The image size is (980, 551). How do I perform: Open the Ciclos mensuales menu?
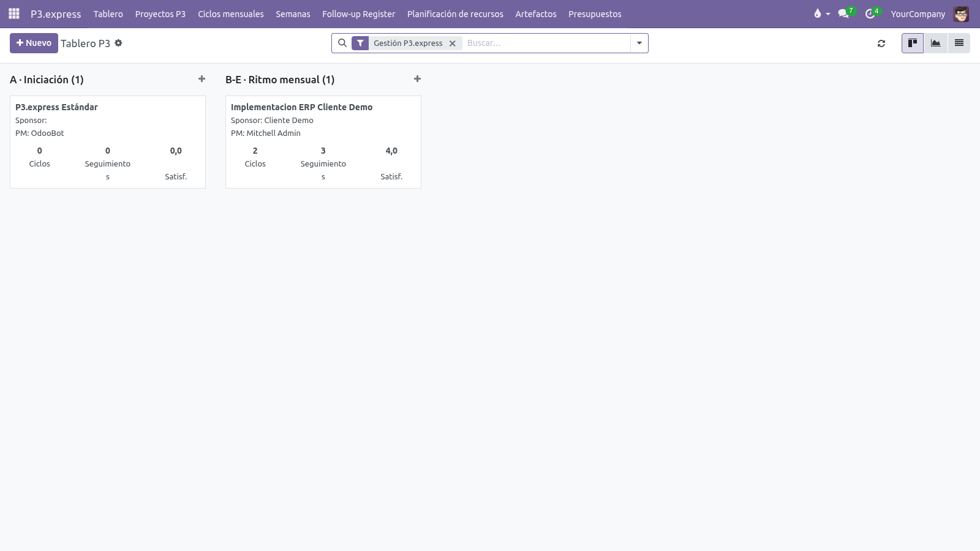tap(230, 14)
